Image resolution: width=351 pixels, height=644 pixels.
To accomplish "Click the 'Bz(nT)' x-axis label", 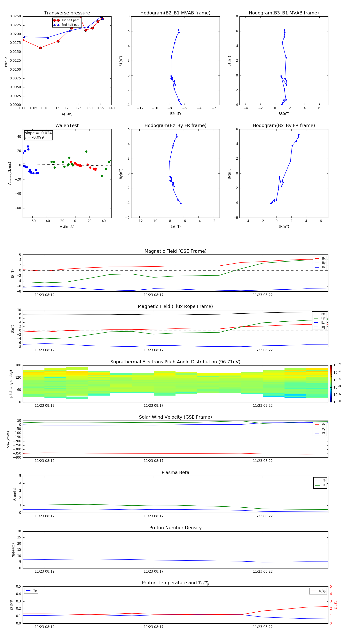I will [x=175, y=227].
